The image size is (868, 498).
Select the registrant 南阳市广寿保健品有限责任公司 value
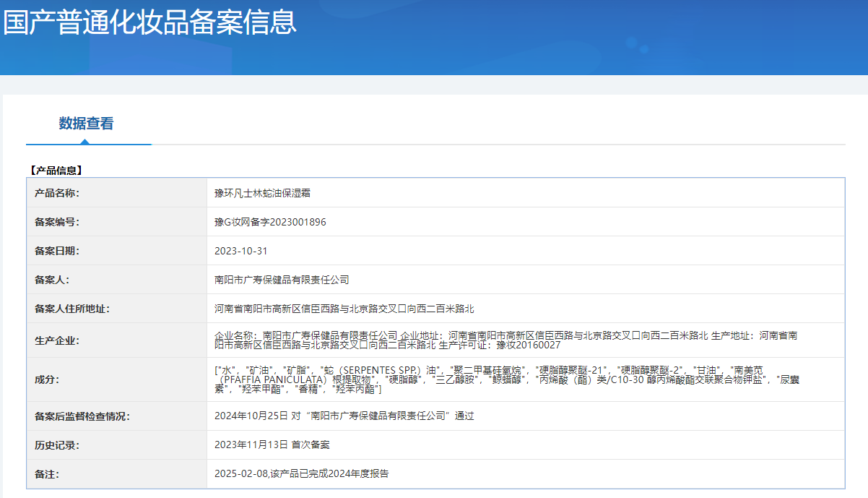282,280
